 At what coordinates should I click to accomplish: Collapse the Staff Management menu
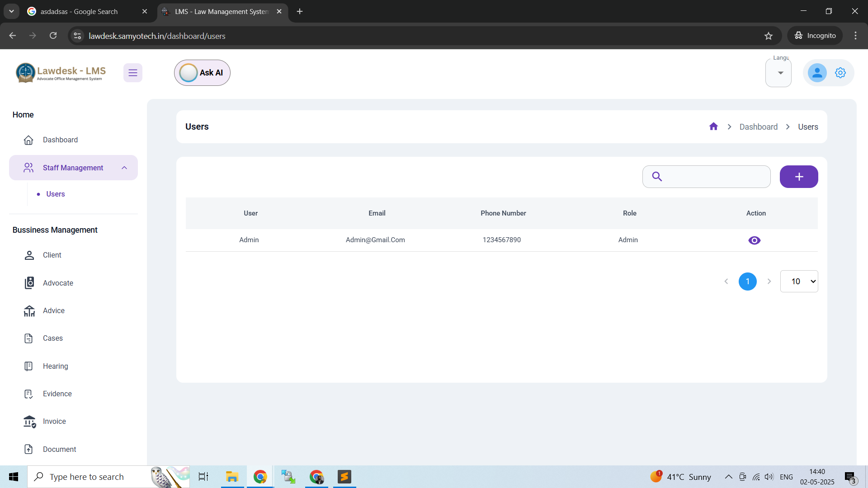[x=124, y=168]
